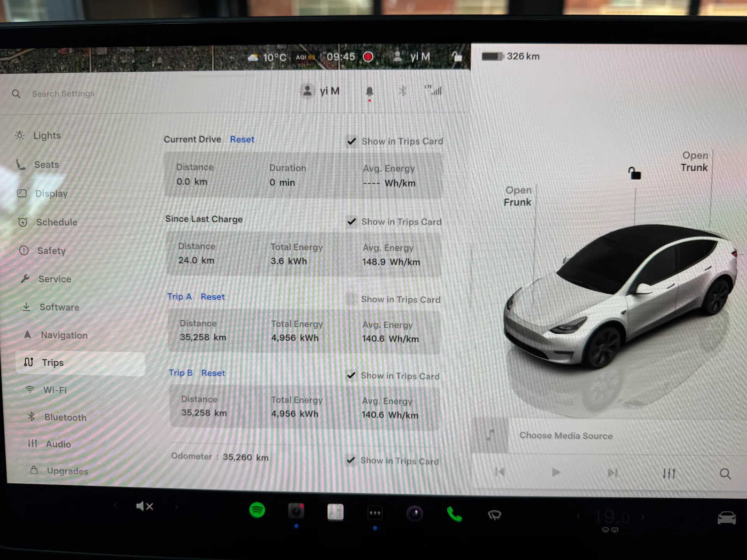This screenshot has height=560, width=747.
Task: Reset Trip B counter
Action: [x=213, y=373]
